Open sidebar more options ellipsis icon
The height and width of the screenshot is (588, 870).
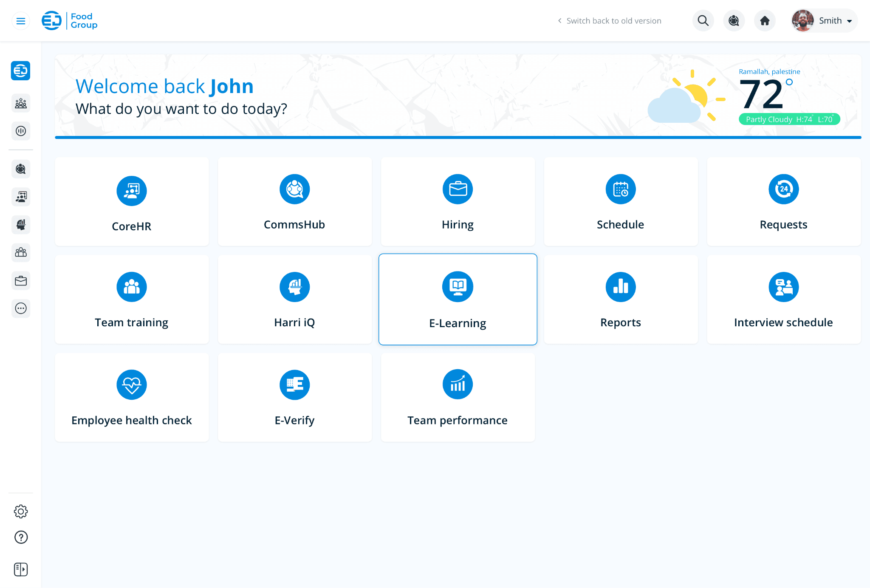[x=21, y=308]
